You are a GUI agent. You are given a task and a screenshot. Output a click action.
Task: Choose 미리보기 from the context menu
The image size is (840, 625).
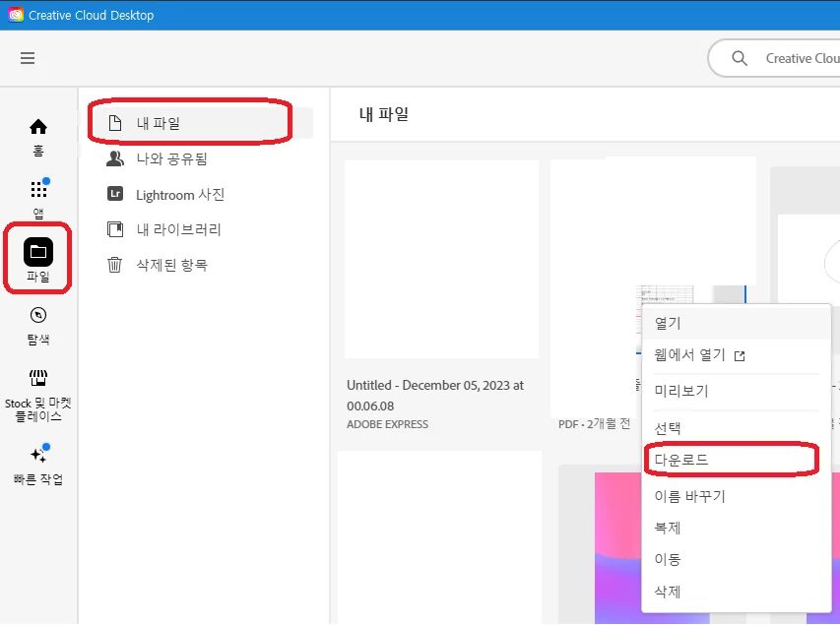point(736,391)
